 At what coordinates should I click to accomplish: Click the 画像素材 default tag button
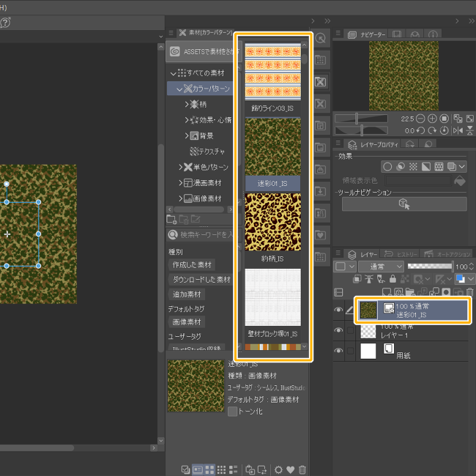[187, 321]
